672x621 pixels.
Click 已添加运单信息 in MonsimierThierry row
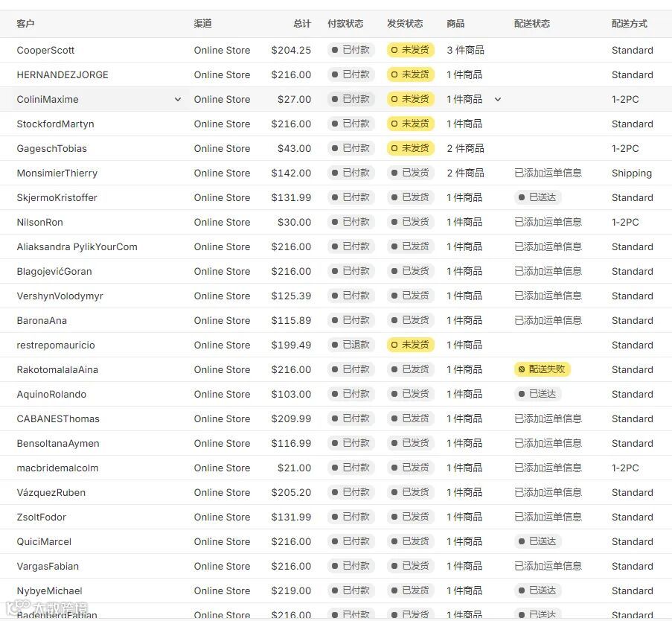(548, 173)
